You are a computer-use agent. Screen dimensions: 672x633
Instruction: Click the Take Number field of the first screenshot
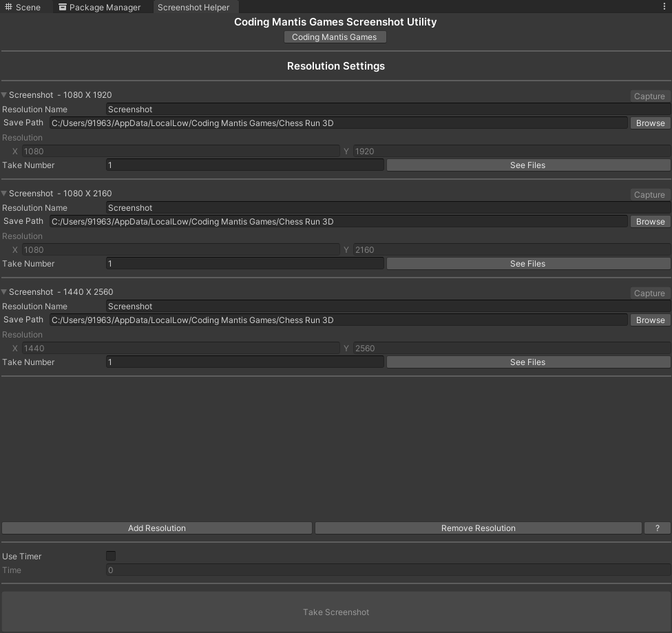pyautogui.click(x=245, y=165)
